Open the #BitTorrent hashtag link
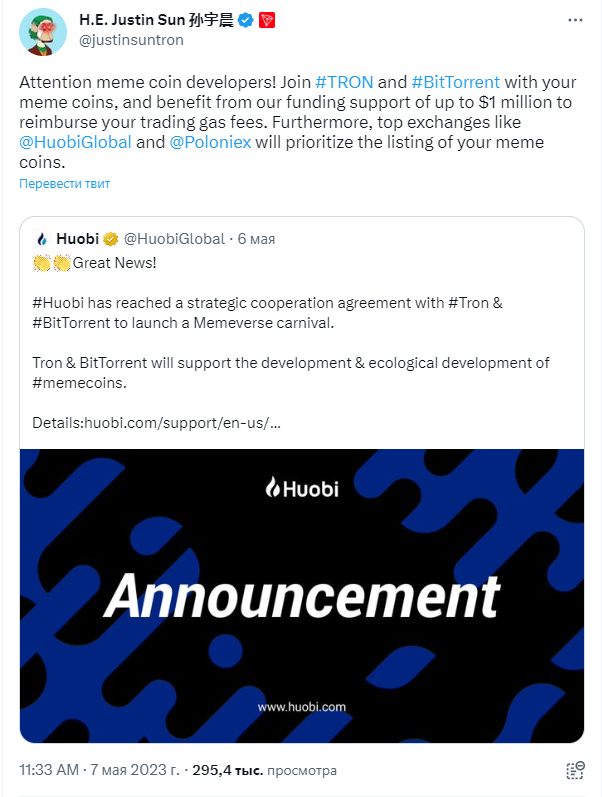Image resolution: width=602 pixels, height=797 pixels. 455,83
